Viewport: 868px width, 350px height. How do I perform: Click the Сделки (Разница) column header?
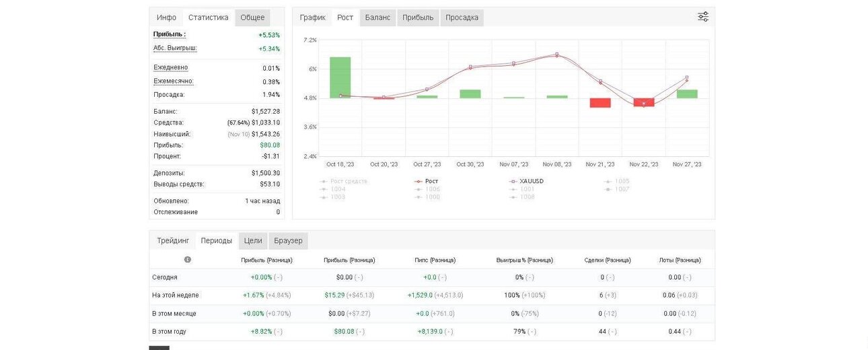[x=606, y=260]
